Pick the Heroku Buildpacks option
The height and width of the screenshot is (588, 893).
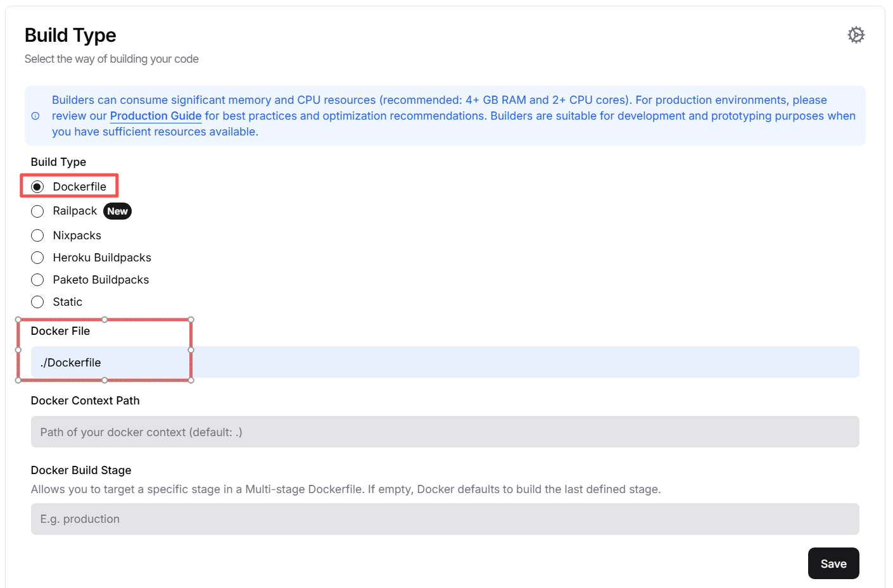coord(37,258)
